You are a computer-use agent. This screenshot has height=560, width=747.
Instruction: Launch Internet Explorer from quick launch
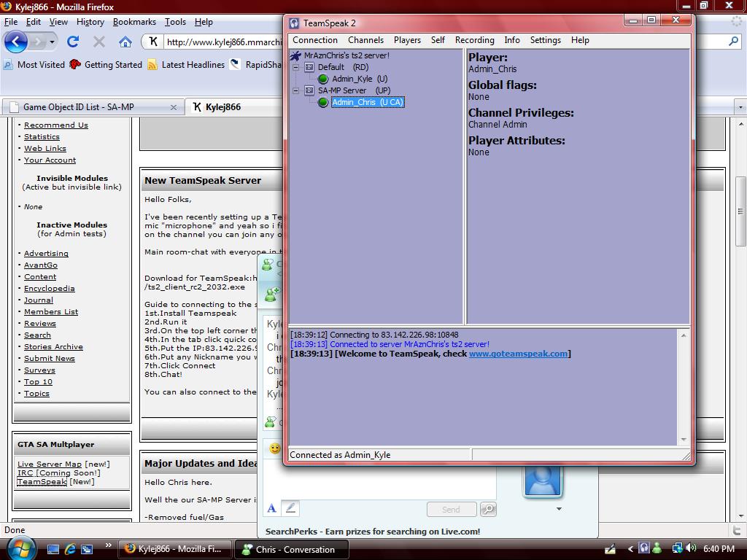tap(70, 549)
